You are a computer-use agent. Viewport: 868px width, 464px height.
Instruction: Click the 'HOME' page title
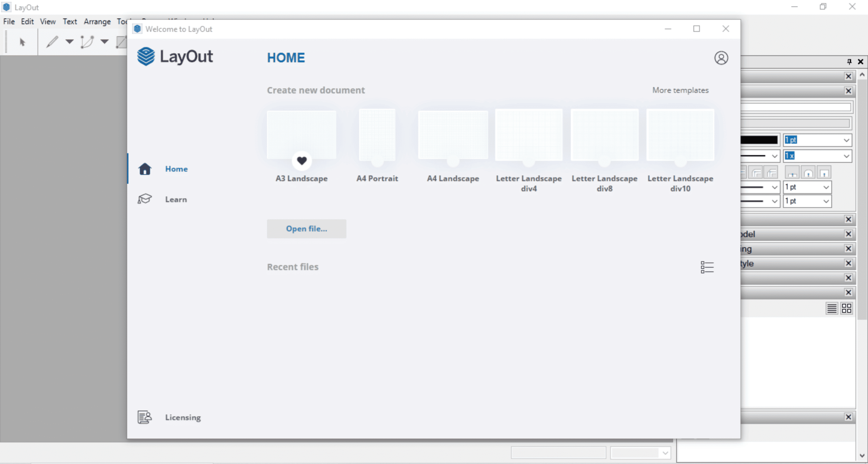click(286, 58)
